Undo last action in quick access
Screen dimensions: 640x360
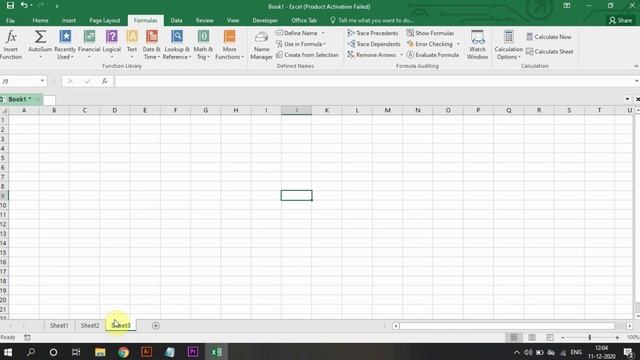(x=24, y=6)
